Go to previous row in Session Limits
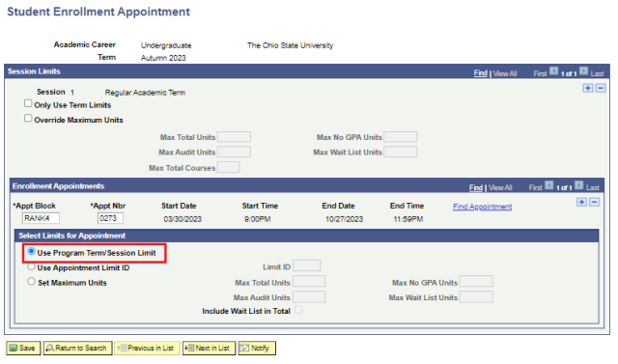The image size is (618, 364). [553, 71]
